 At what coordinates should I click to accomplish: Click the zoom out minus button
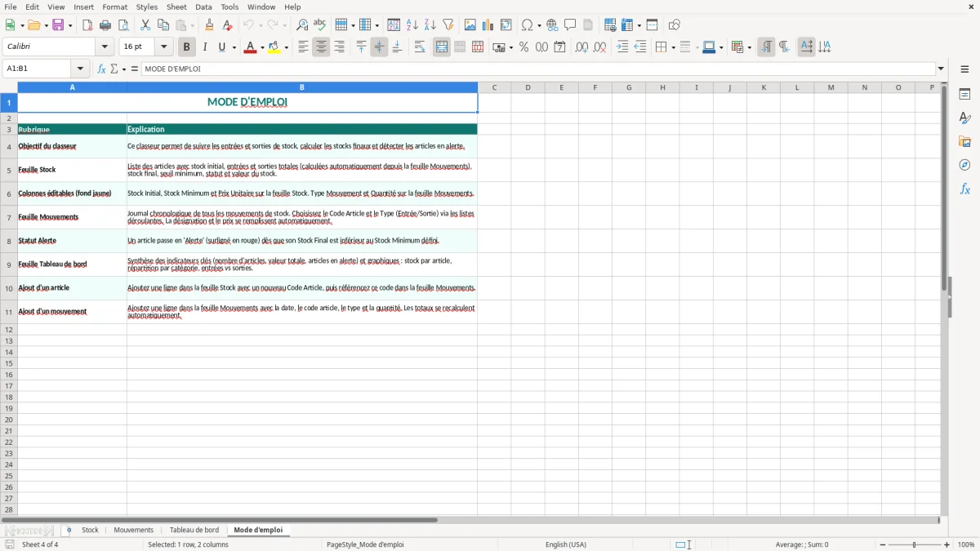[883, 544]
